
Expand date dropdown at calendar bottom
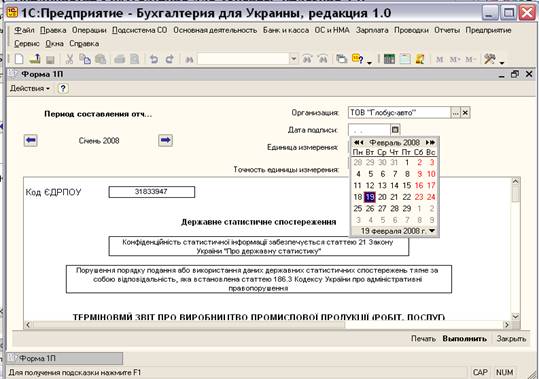432,231
